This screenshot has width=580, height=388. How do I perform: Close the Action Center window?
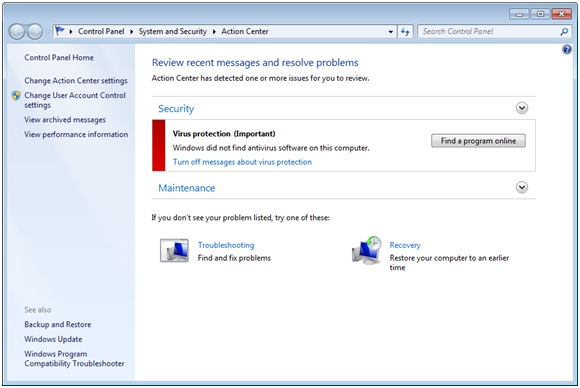point(562,14)
